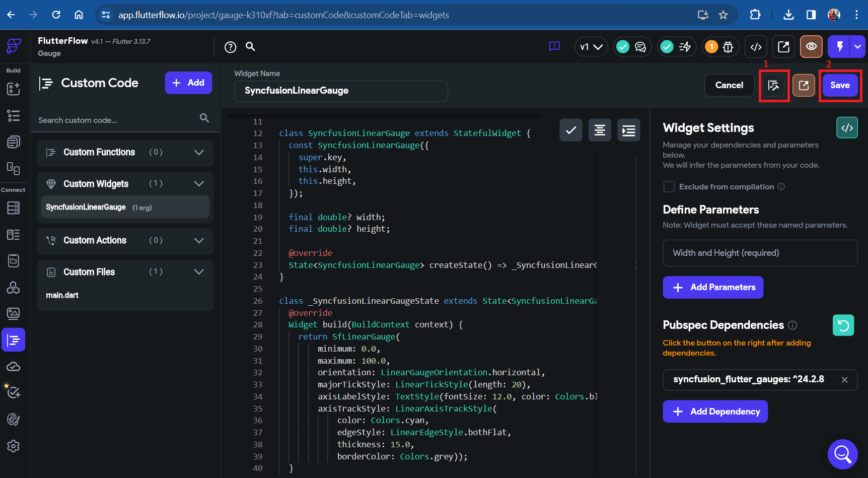
Task: Select the SyncfusionLinearGauge widget item
Action: point(125,207)
